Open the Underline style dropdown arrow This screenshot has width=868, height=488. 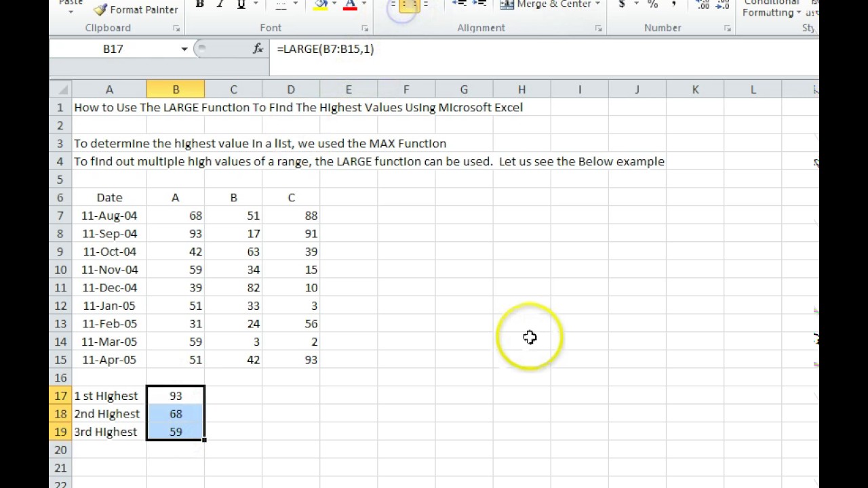coord(254,5)
